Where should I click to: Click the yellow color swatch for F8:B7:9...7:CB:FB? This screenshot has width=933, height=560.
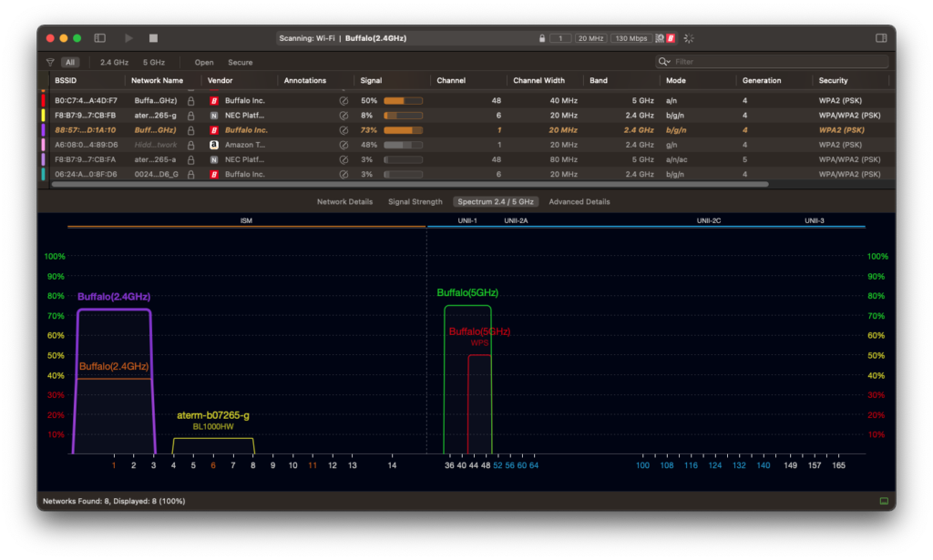[43, 116]
